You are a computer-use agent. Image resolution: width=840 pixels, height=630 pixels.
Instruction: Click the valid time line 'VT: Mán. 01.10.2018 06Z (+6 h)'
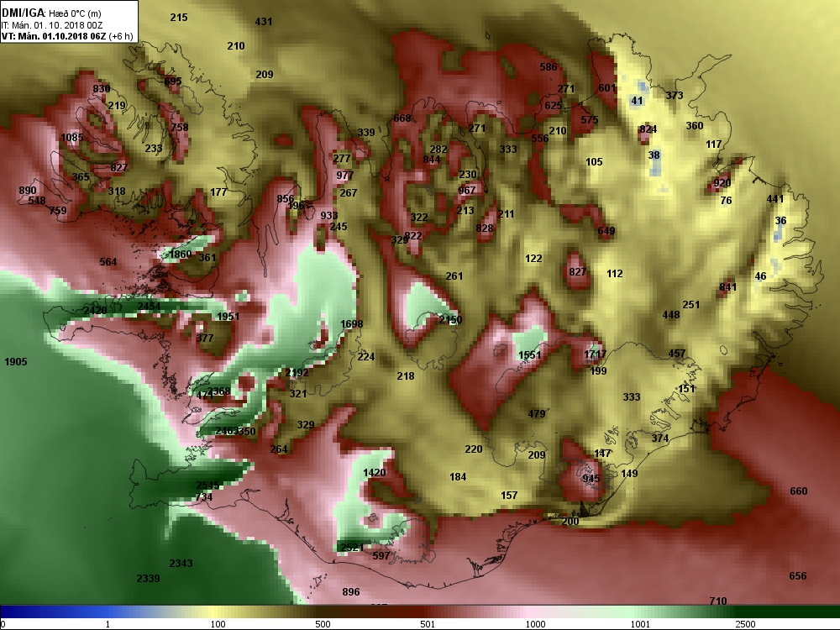coord(67,36)
